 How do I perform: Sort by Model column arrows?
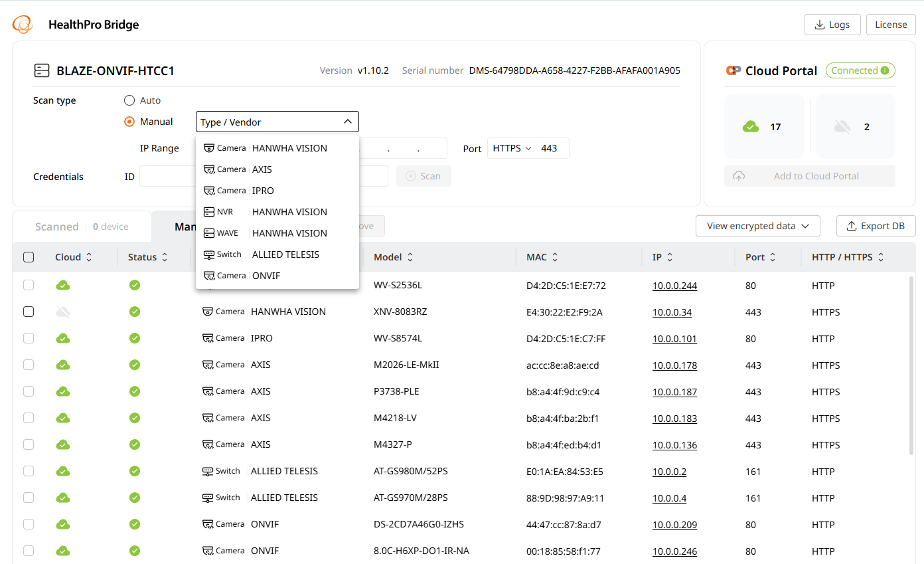410,257
